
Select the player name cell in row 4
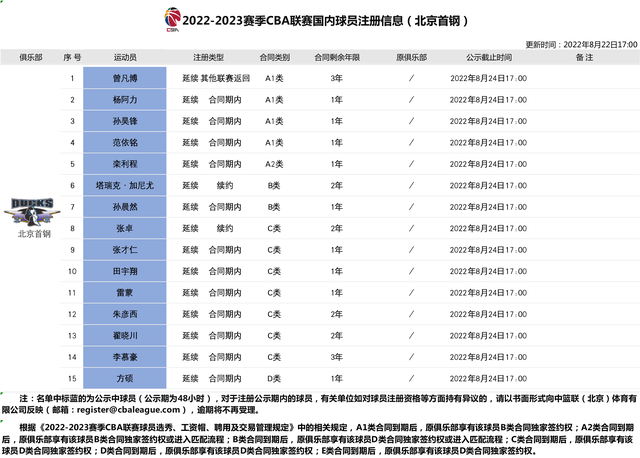[x=125, y=142]
